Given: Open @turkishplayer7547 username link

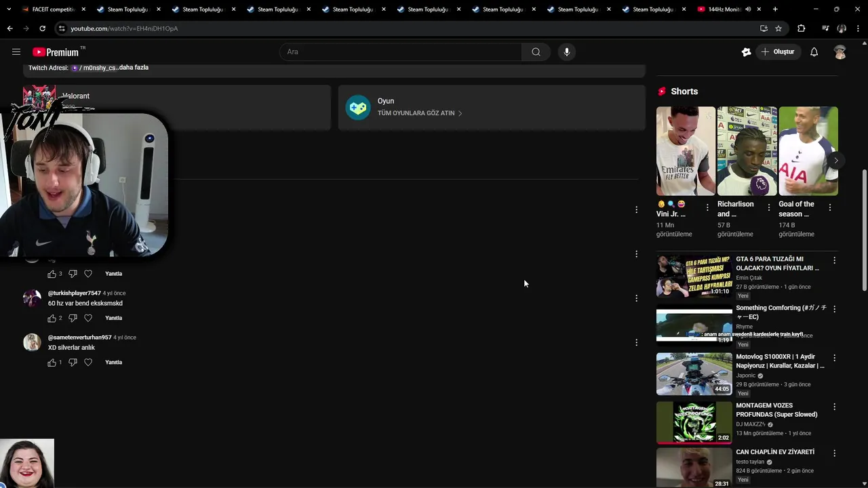Looking at the screenshot, I should coord(75,293).
